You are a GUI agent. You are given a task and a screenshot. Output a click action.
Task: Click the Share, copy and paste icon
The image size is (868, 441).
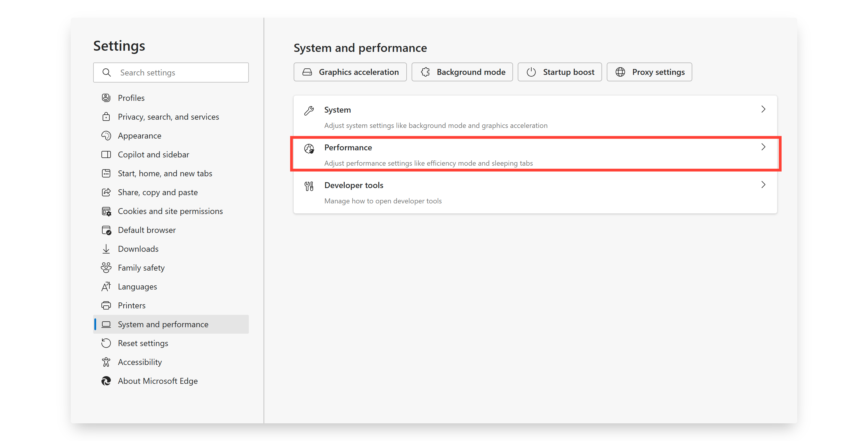pyautogui.click(x=106, y=192)
